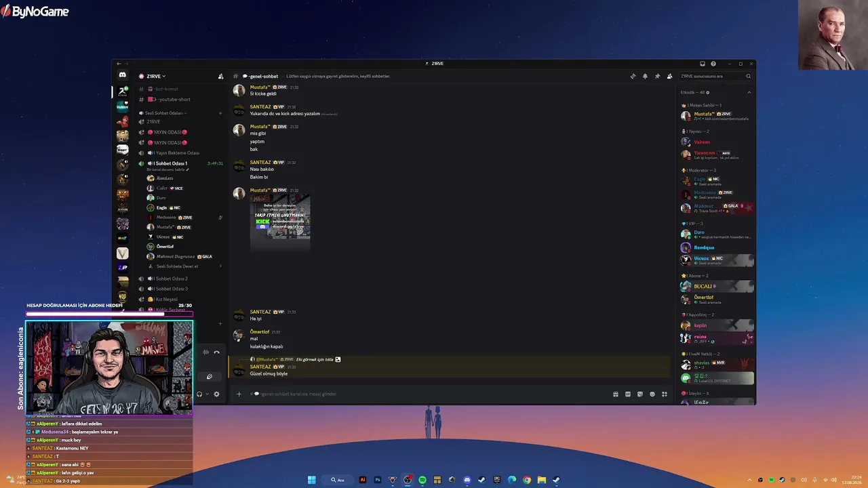Collapse the Sesli Sohbet Odaları category
Viewport: 868px width, 488px height.
point(163,113)
